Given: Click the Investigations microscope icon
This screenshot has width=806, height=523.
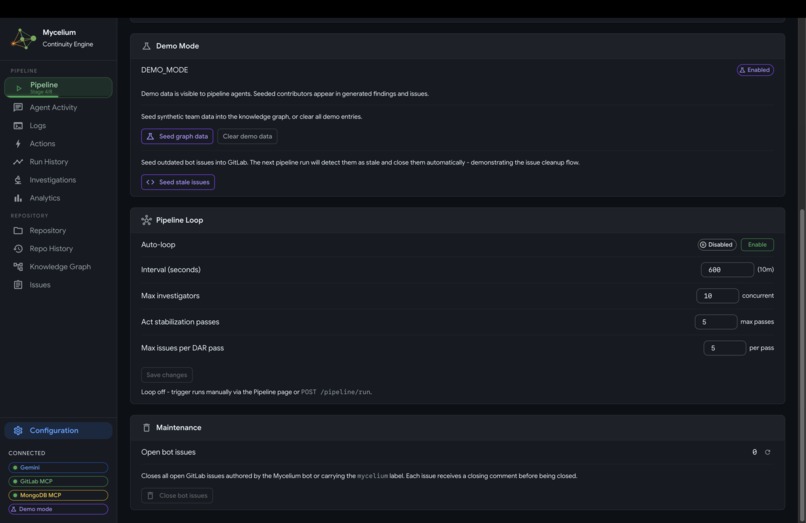Looking at the screenshot, I should tap(18, 180).
